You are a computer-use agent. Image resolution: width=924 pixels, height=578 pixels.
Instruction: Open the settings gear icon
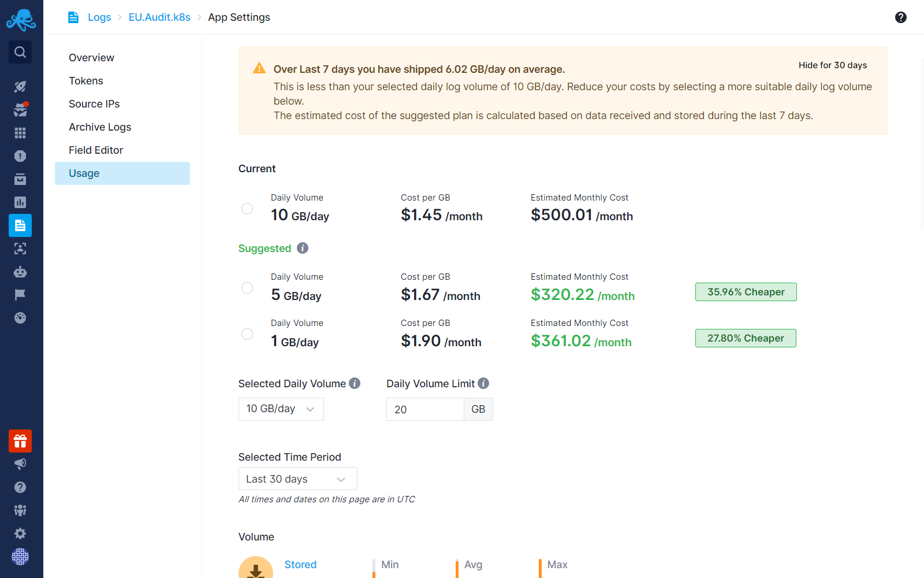point(20,533)
